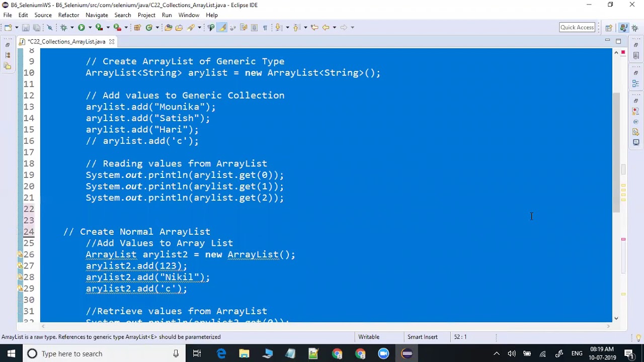Switch to the Debug perspective icon
The height and width of the screenshot is (362, 644).
634,28
